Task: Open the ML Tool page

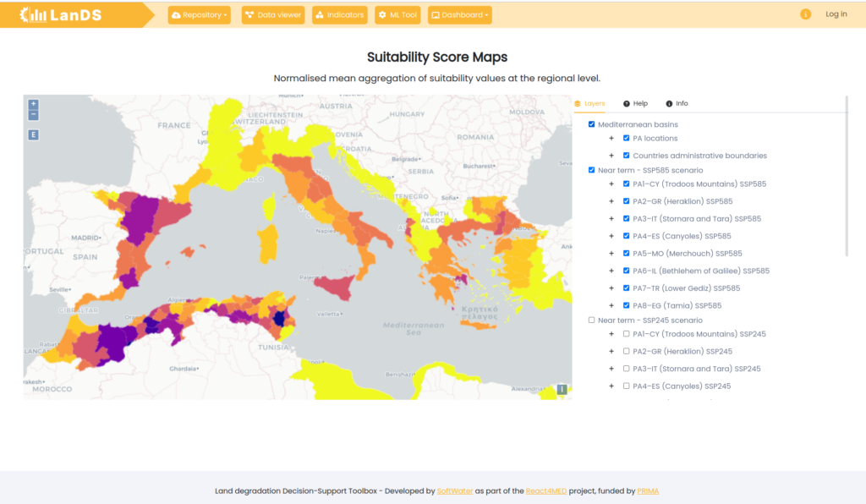Action: click(397, 15)
